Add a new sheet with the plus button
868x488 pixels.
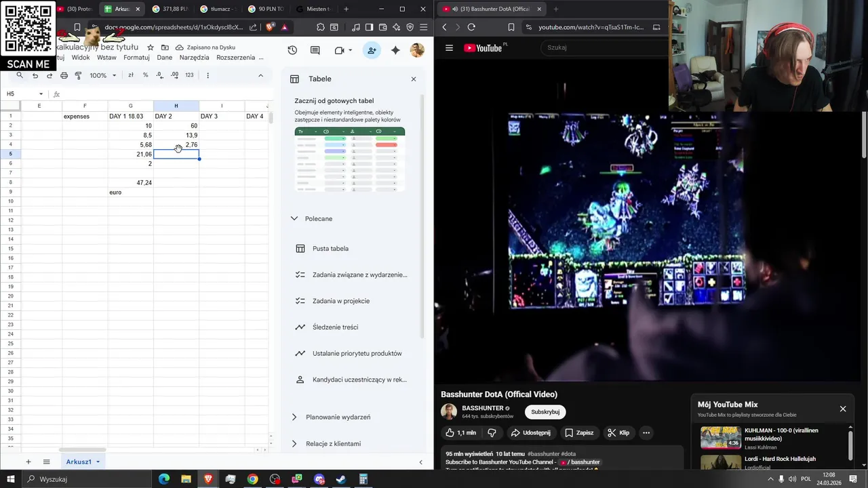click(x=28, y=462)
